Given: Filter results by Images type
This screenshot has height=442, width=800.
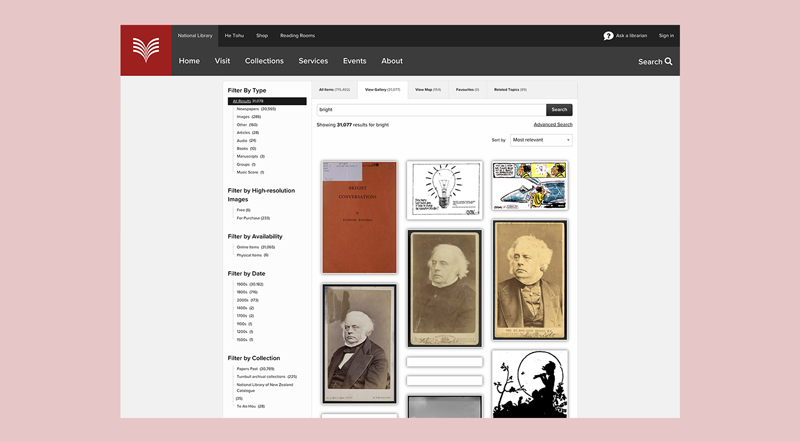Looking at the screenshot, I should 248,117.
